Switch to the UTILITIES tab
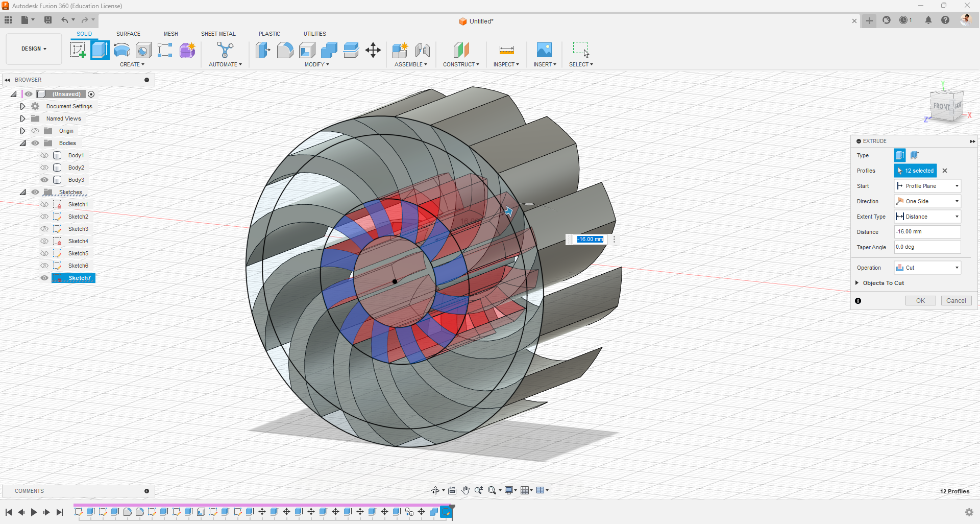This screenshot has height=524, width=980. coord(315,34)
